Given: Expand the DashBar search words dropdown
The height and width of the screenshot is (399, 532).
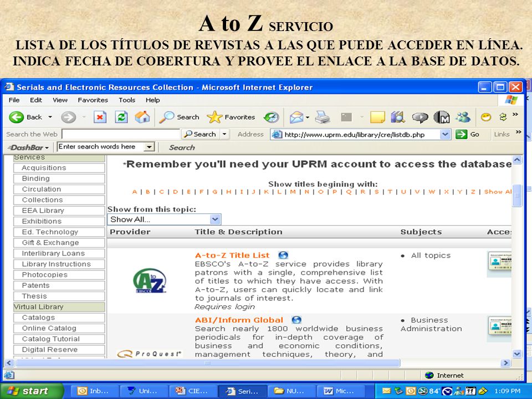Looking at the screenshot, I should [149, 147].
